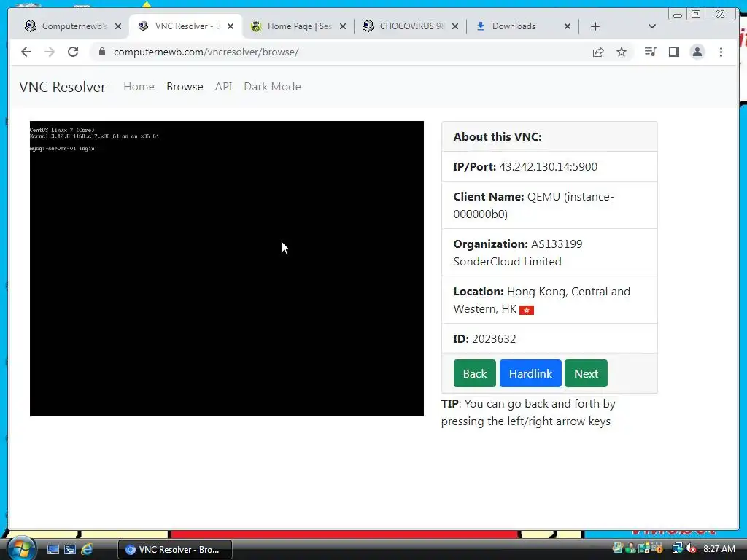Toggle Dark Mode in the navbar
The width and height of the screenshot is (747, 560).
coord(273,87)
